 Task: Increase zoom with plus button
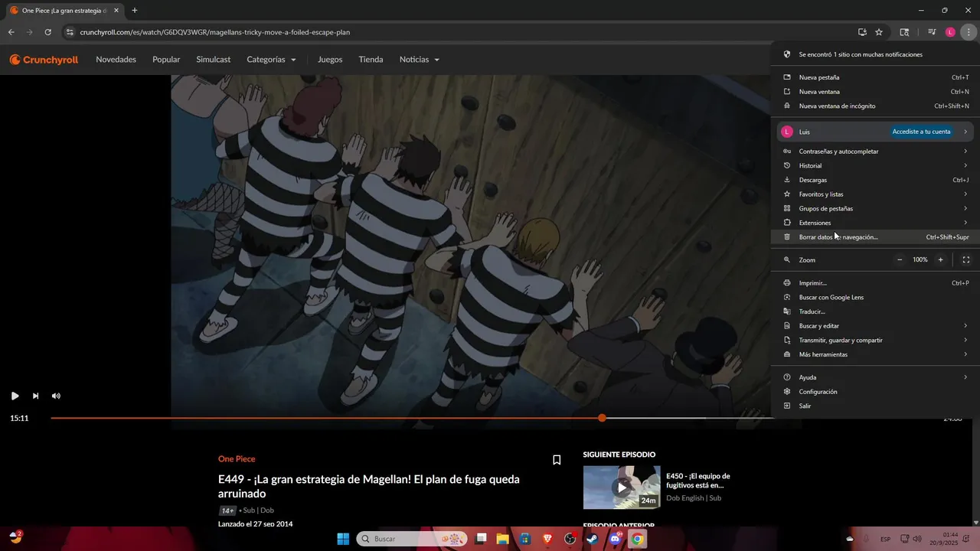941,259
